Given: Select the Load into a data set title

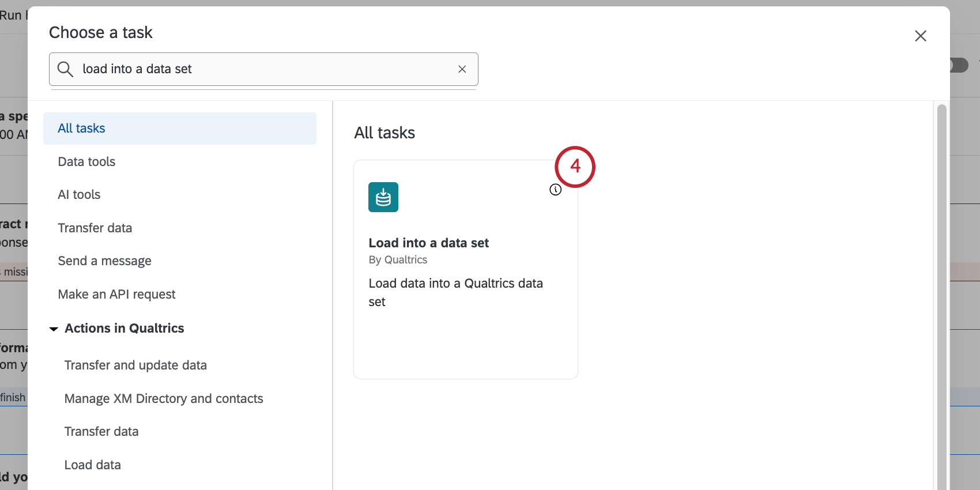Looking at the screenshot, I should pos(428,243).
